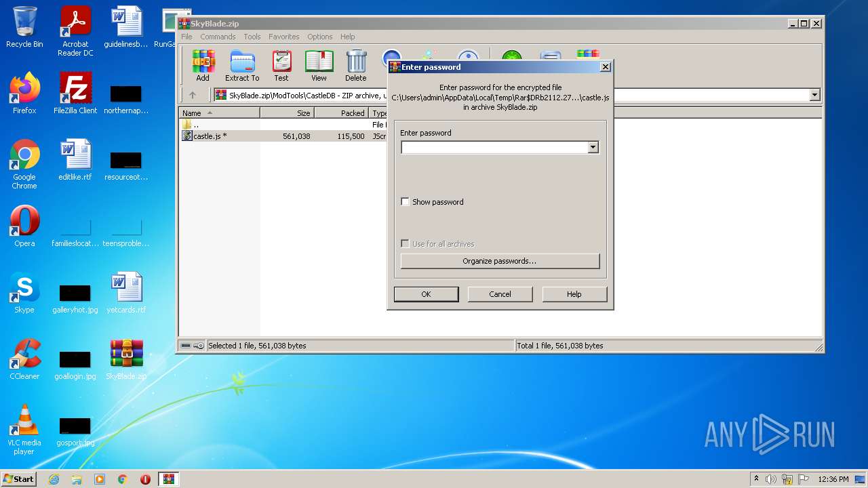Click the View toolbar icon
Image resolution: width=868 pixels, height=488 pixels.
coord(319,66)
